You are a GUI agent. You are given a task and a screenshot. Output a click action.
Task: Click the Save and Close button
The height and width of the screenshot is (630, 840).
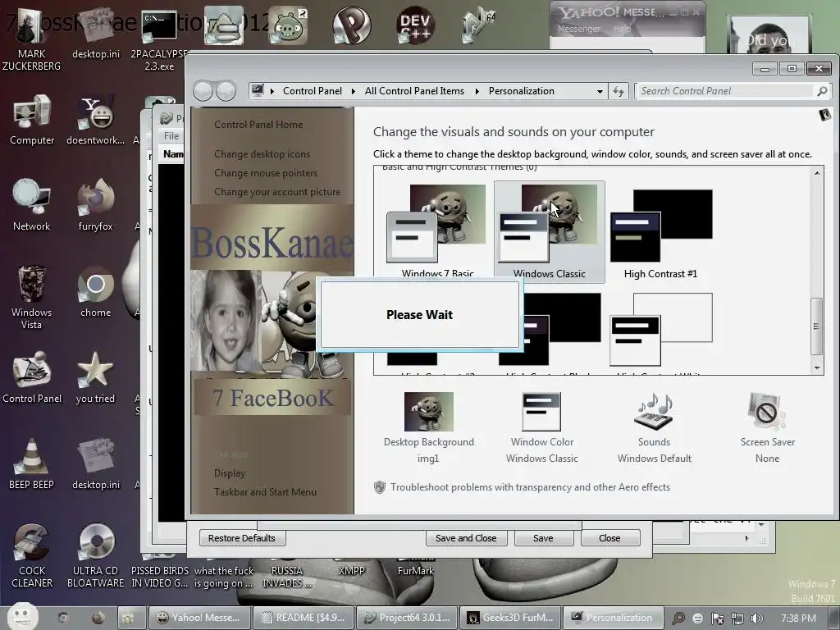tap(466, 538)
